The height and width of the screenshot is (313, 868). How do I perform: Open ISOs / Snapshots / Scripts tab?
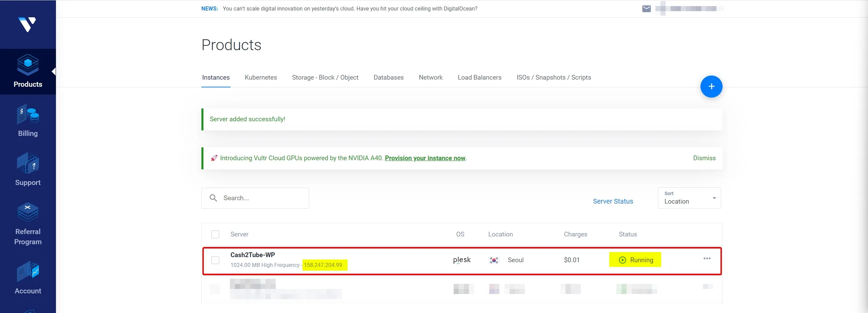[x=554, y=78]
